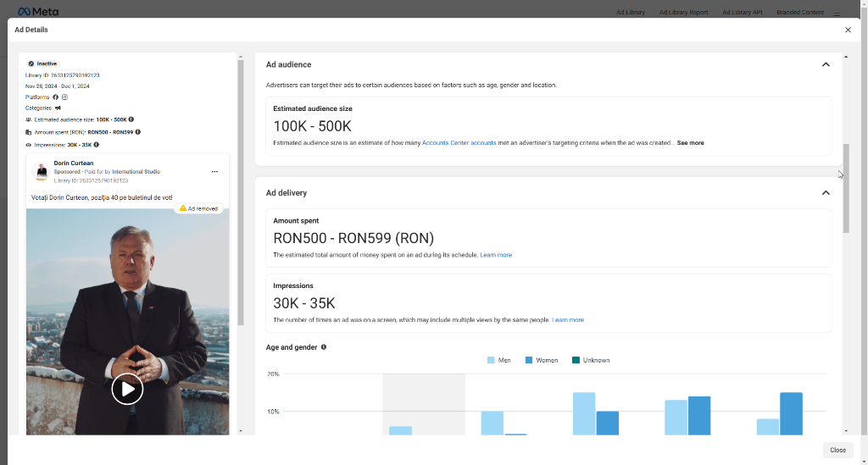Image resolution: width=868 pixels, height=465 pixels.
Task: Toggle the Unknown series in chart legend
Action: point(591,360)
